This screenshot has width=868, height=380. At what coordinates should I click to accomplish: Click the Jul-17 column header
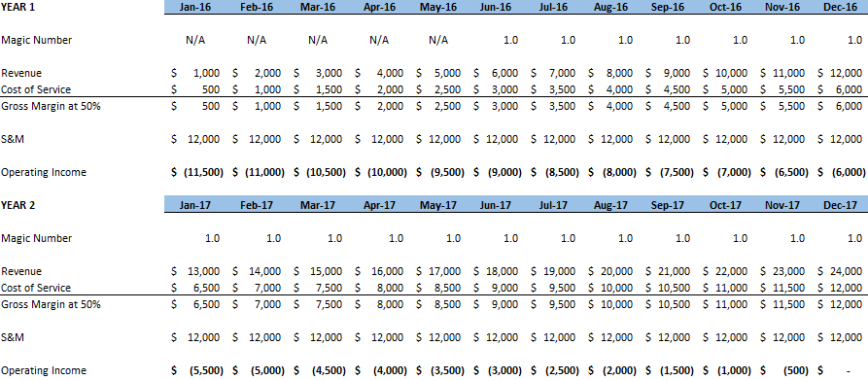coord(554,205)
